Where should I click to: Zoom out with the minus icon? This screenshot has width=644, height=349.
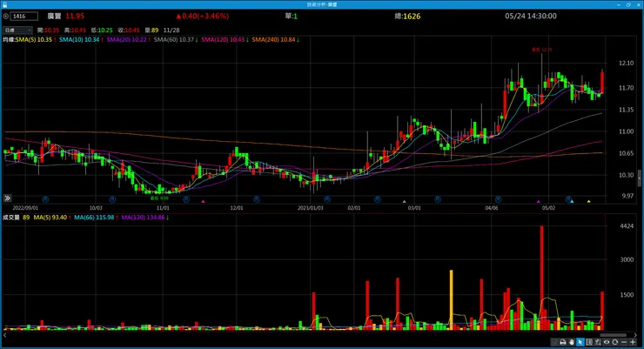(624, 342)
